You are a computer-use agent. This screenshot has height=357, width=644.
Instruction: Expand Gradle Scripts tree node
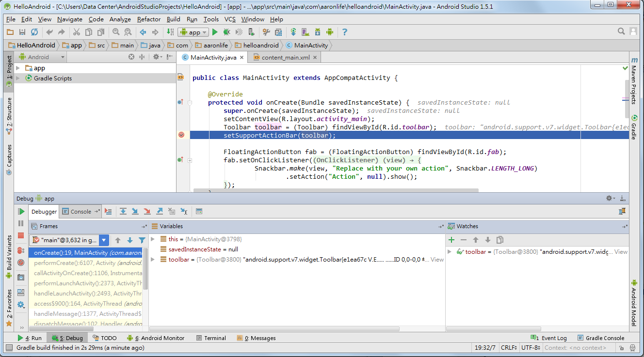[18, 78]
